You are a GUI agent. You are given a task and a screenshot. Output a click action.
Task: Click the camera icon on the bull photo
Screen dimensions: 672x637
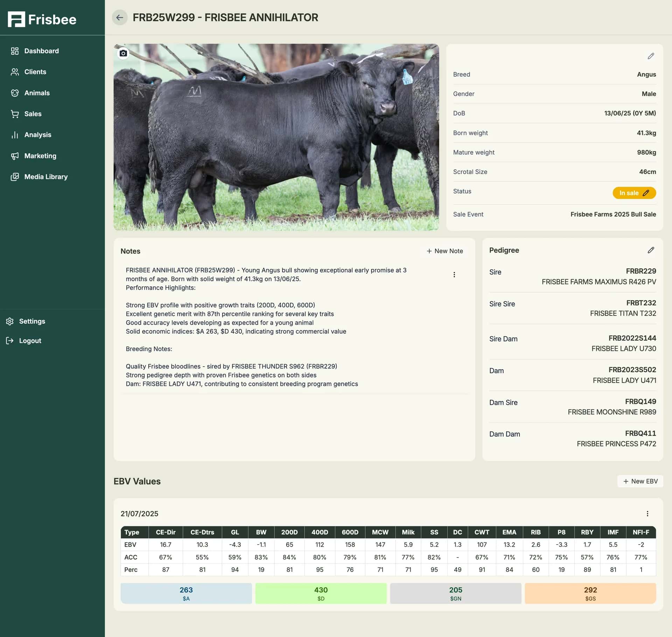(123, 53)
